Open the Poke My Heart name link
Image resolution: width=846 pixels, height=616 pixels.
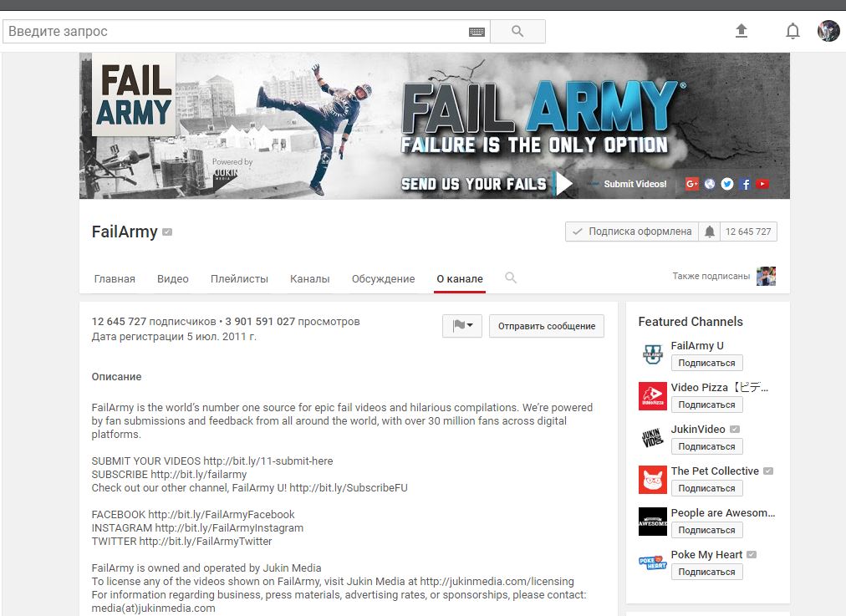pyautogui.click(x=706, y=554)
